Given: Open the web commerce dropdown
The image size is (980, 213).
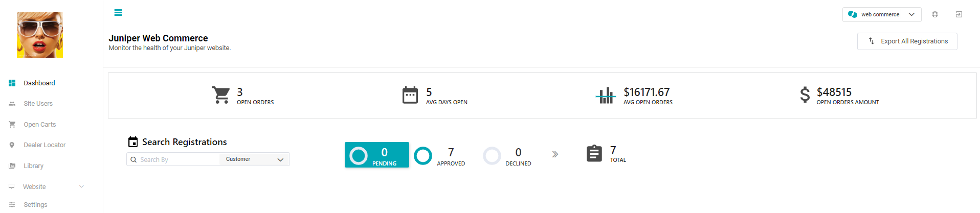Looking at the screenshot, I should click(882, 14).
